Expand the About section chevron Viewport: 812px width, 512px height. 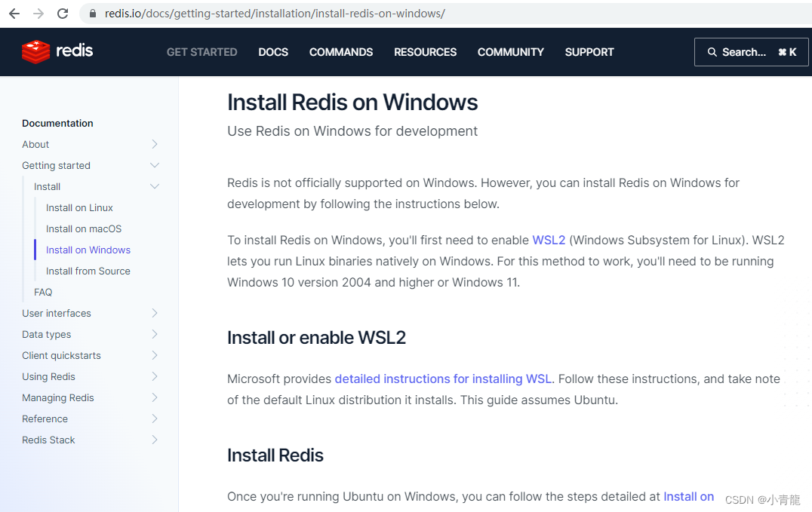pyautogui.click(x=154, y=145)
